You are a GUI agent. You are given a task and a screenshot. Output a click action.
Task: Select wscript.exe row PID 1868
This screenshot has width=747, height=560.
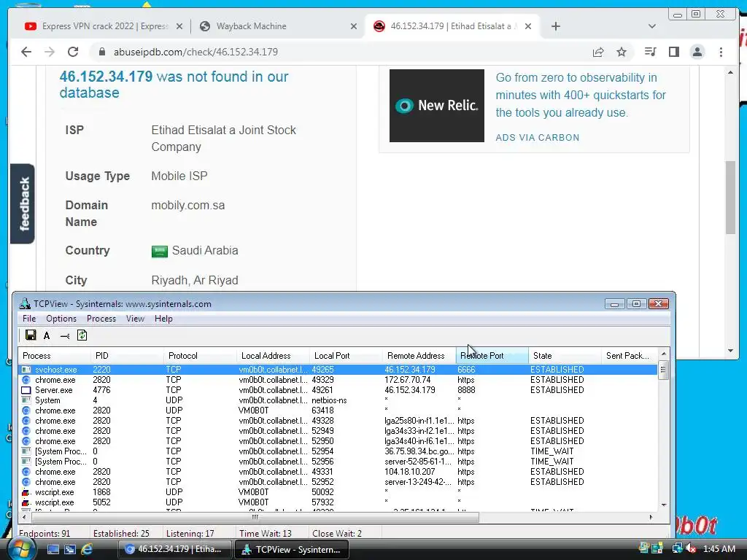pos(338,492)
